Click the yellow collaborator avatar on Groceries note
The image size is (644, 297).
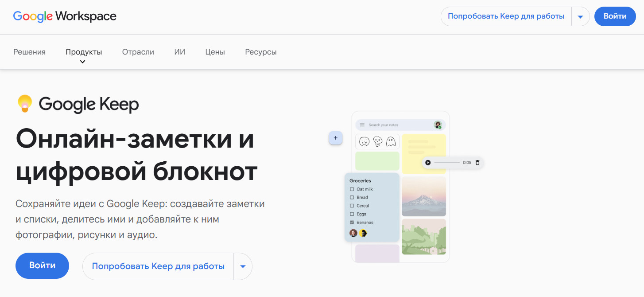(363, 233)
